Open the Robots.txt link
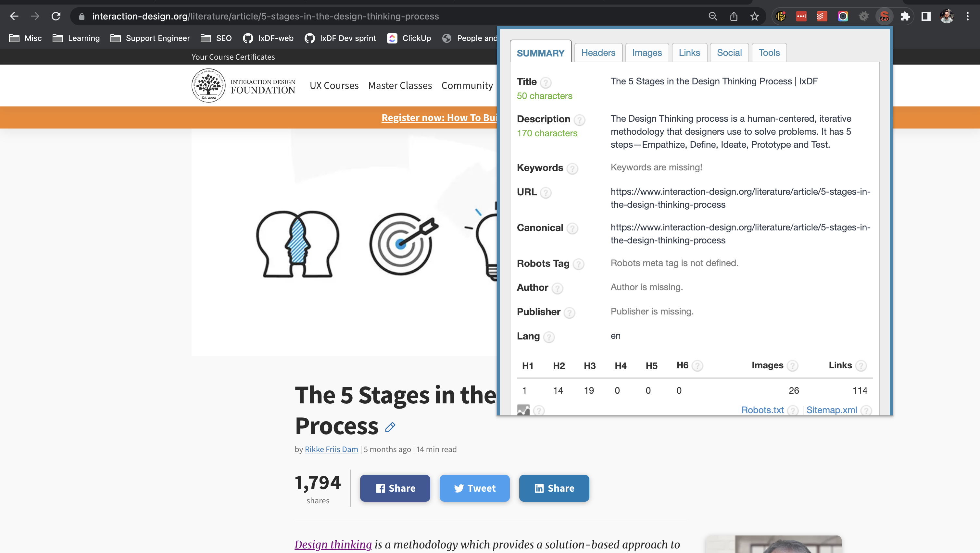This screenshot has height=553, width=980. point(762,410)
